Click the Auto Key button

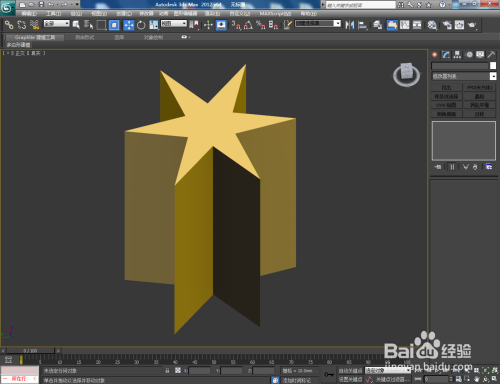(350, 371)
